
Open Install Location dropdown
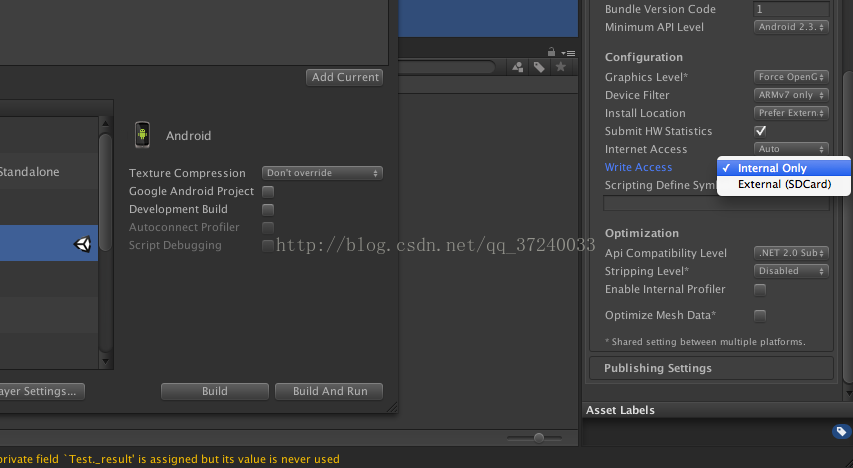coord(791,113)
